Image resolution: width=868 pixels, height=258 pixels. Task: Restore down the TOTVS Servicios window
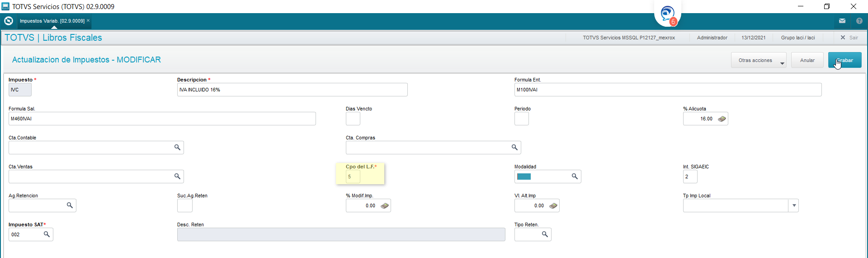click(x=827, y=6)
